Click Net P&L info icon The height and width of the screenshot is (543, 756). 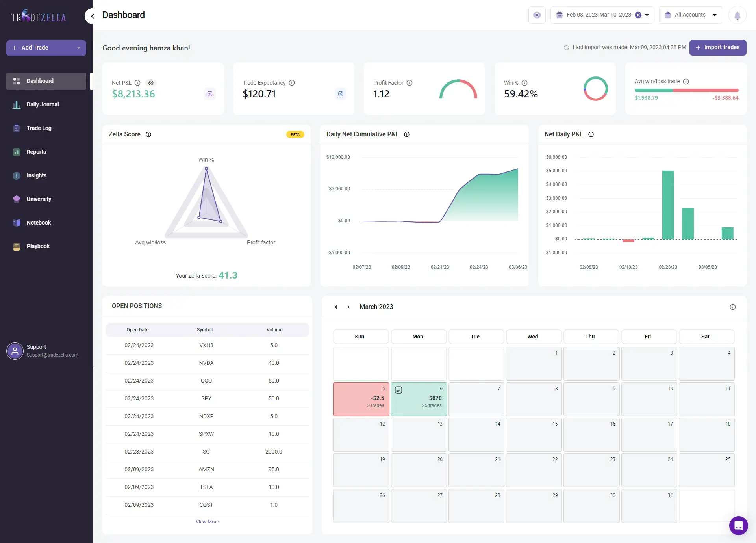tap(137, 83)
